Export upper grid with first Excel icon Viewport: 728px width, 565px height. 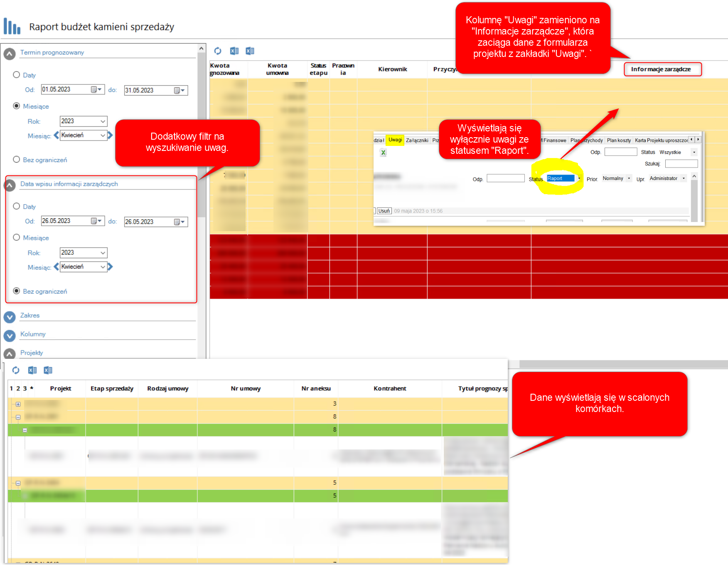click(234, 51)
